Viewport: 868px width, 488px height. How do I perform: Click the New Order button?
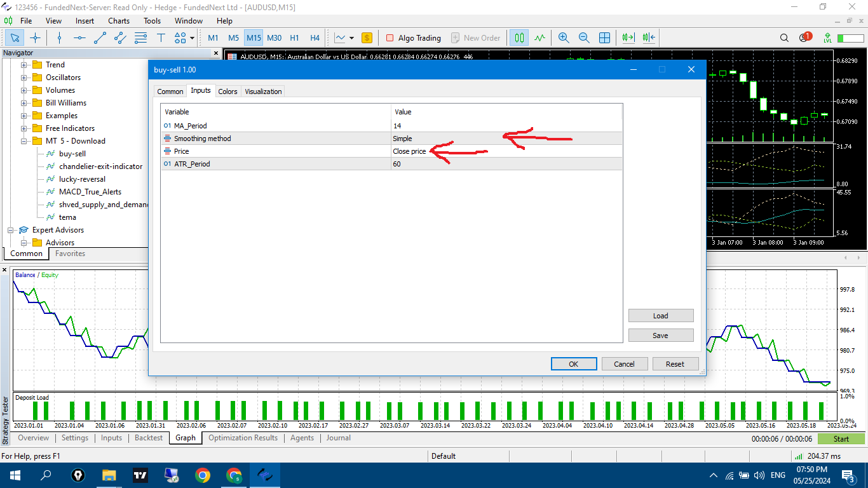(475, 37)
